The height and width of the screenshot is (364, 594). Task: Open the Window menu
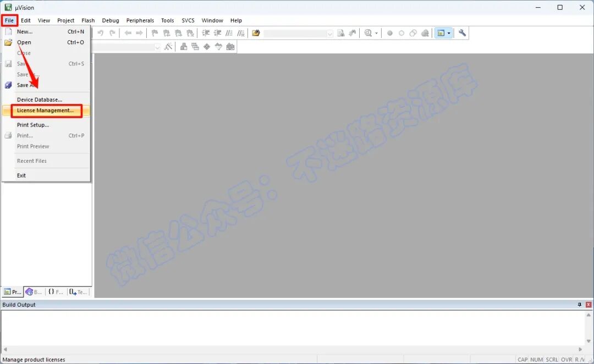pos(212,20)
